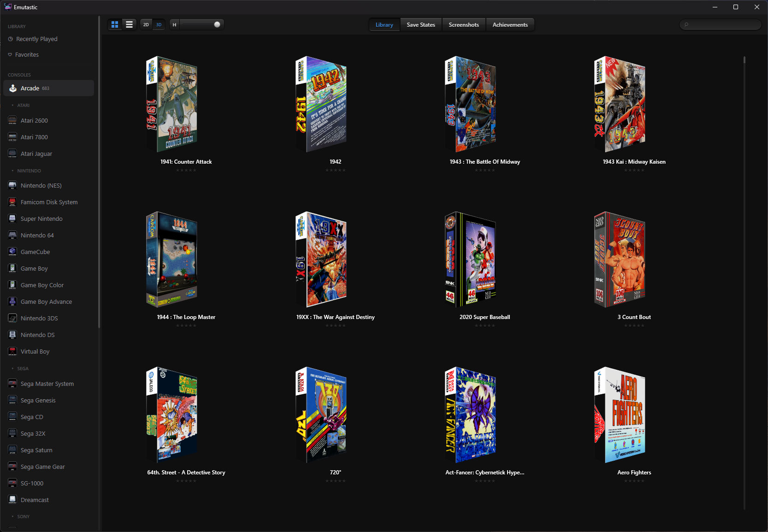This screenshot has height=532, width=768.
Task: Open the Screenshots tab
Action: pos(464,25)
